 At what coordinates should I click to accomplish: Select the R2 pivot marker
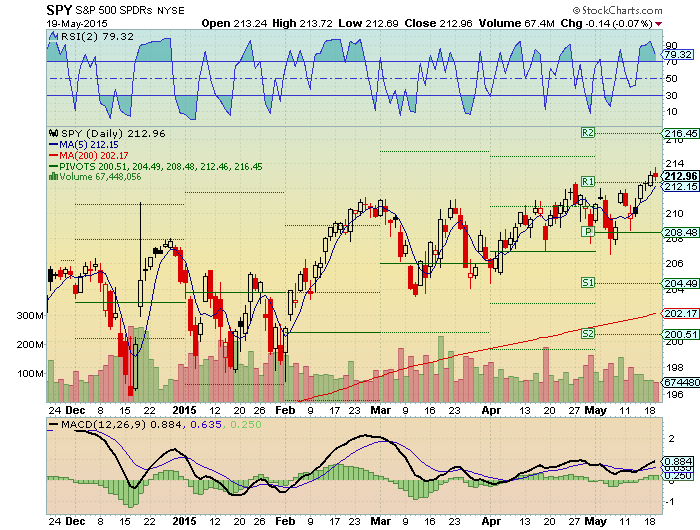click(x=588, y=133)
